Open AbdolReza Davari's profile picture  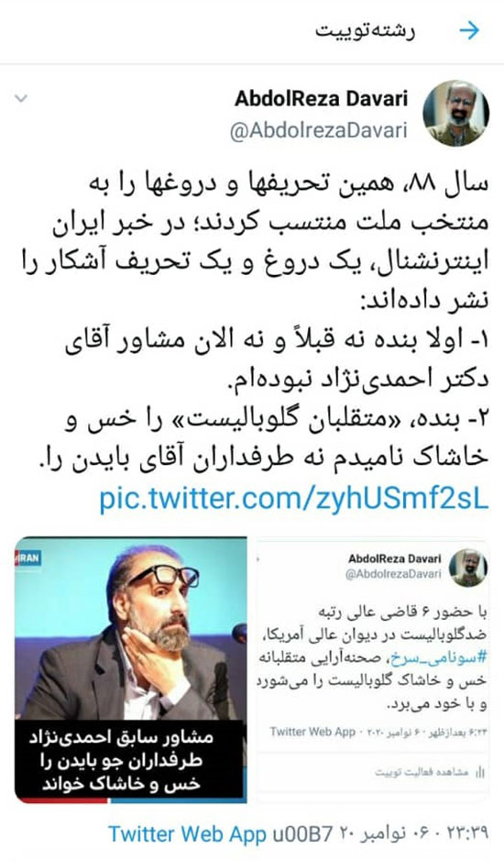coord(455,113)
